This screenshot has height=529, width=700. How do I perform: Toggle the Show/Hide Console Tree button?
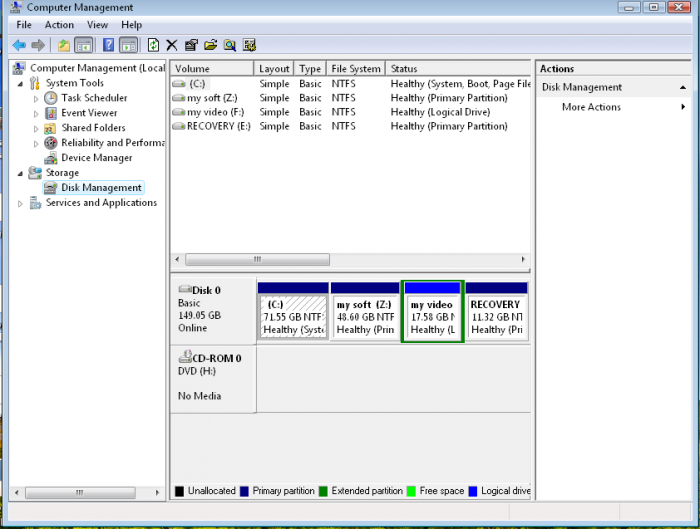(x=84, y=45)
